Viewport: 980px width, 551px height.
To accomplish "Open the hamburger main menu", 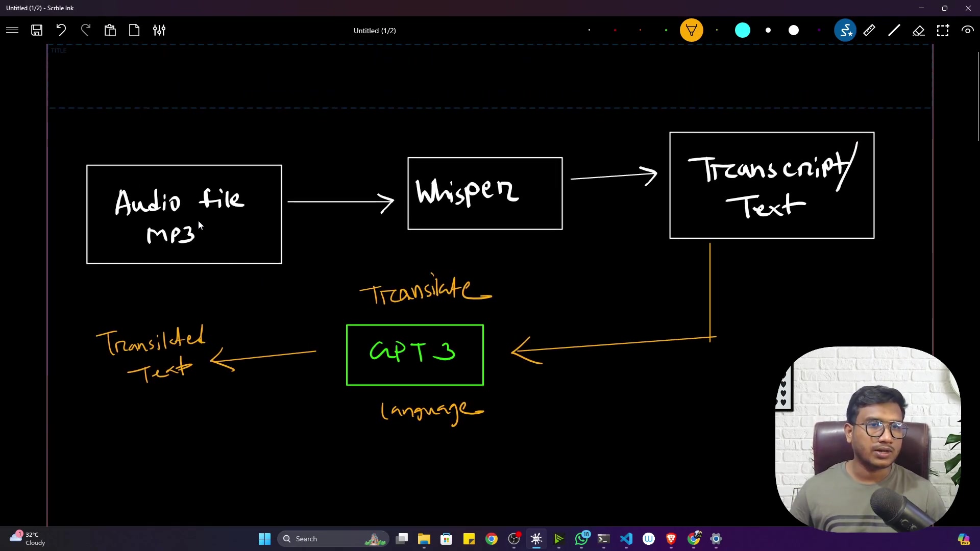I will coord(12,30).
